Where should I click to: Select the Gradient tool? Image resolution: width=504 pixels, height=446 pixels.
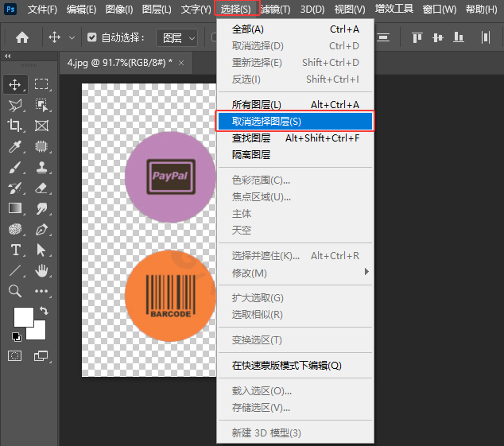point(15,208)
